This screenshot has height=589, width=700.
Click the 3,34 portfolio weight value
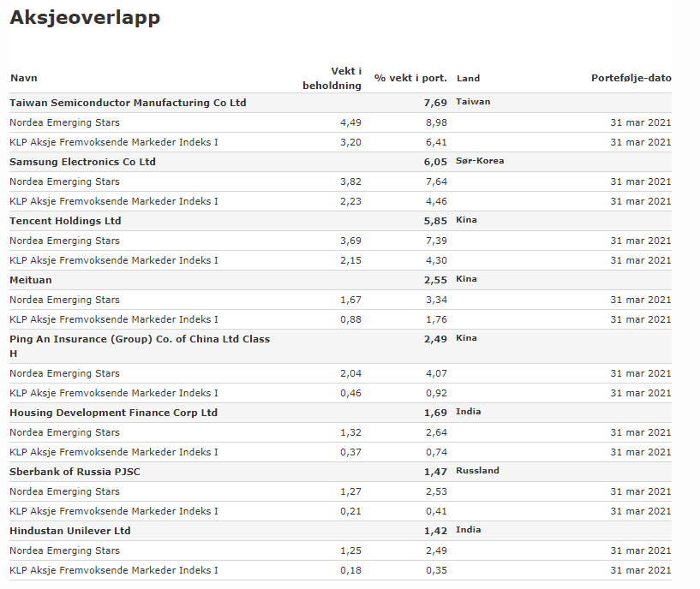(436, 300)
